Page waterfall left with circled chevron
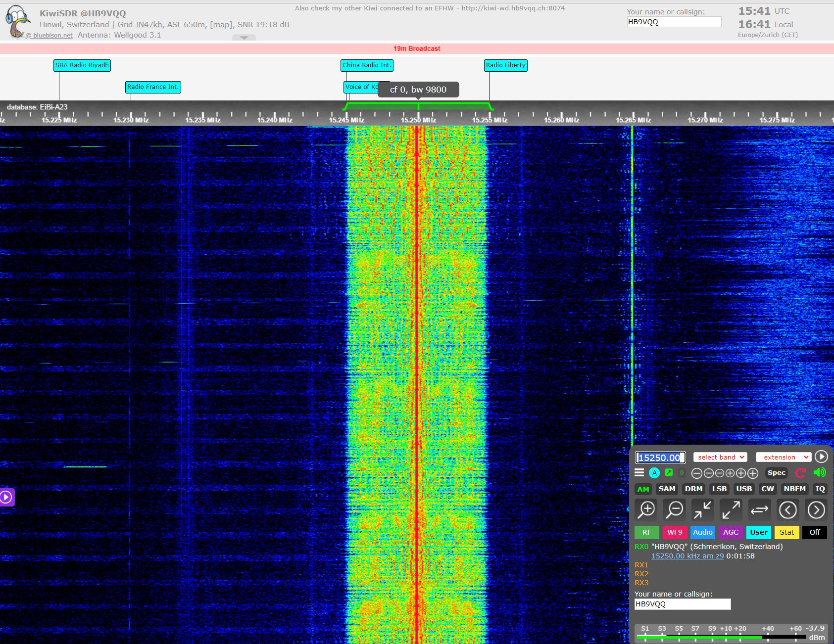The width and height of the screenshot is (834, 644). 788,509
